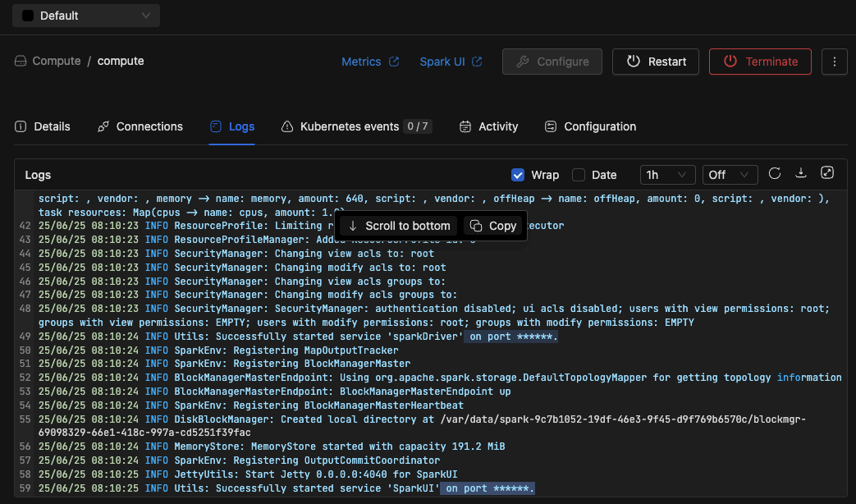Uncheck the Wrap checkbox

pyautogui.click(x=518, y=175)
